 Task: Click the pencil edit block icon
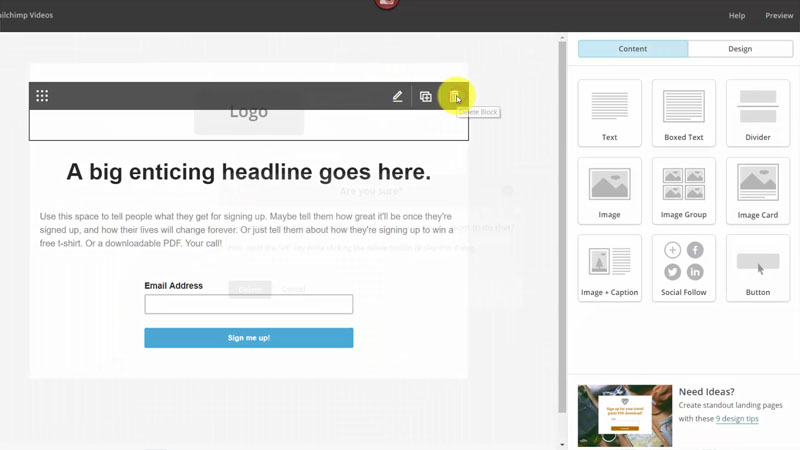pos(397,96)
